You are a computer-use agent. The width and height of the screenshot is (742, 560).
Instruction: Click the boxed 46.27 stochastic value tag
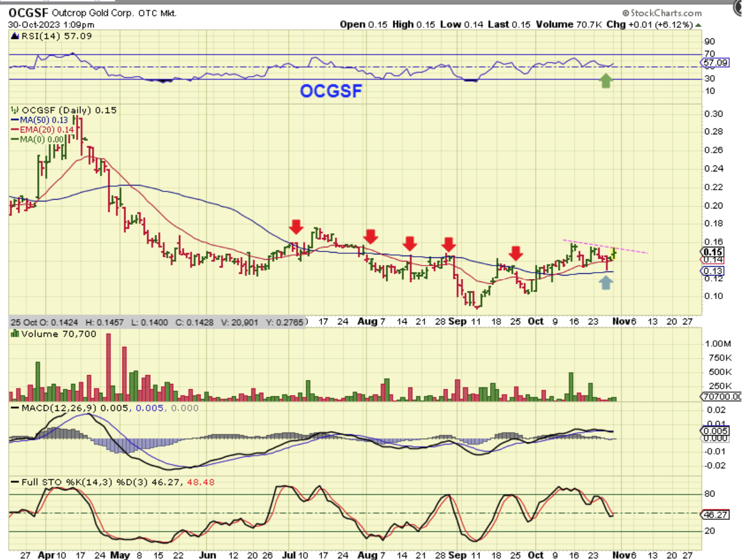[714, 514]
